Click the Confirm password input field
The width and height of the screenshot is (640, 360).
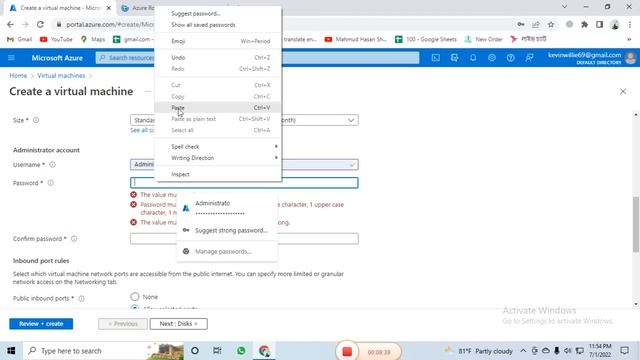[x=244, y=239]
